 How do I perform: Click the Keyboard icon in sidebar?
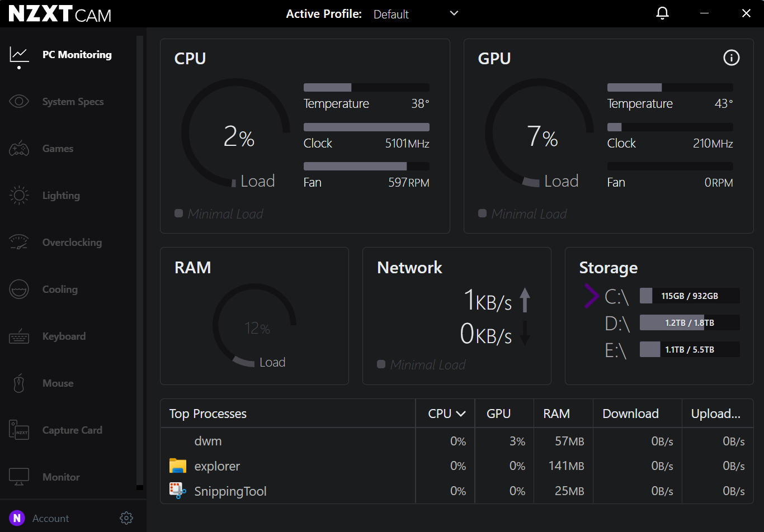pyautogui.click(x=19, y=336)
